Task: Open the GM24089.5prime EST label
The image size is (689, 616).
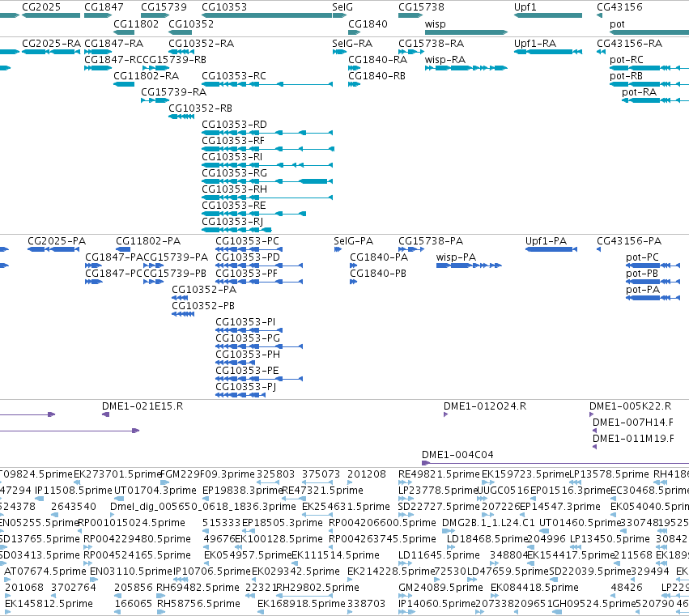Action: [440, 588]
